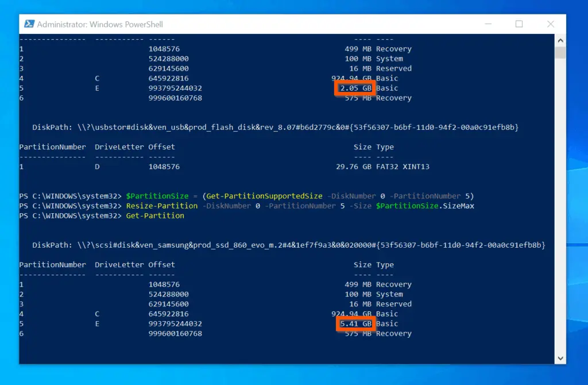Screen dimensions: 588x385
Task: Click the 'DriveLetter' header below the samsung DiskPath
Action: [x=119, y=265]
